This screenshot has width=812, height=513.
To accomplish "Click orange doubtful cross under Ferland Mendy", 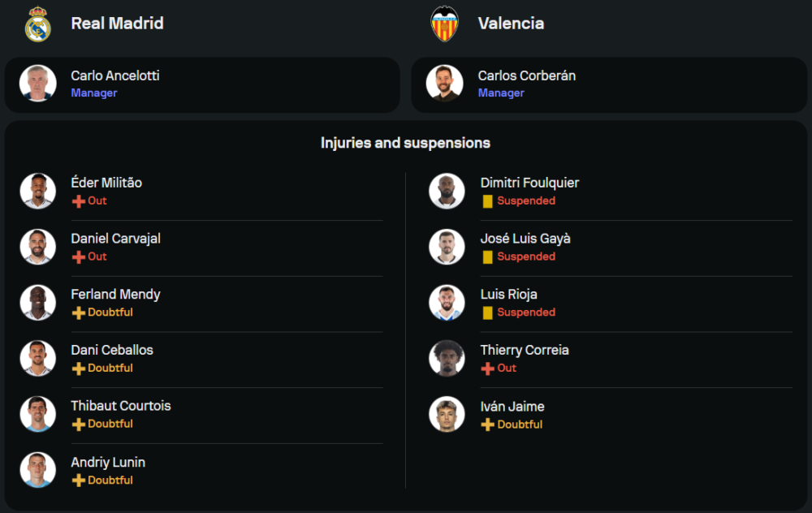I will click(79, 313).
